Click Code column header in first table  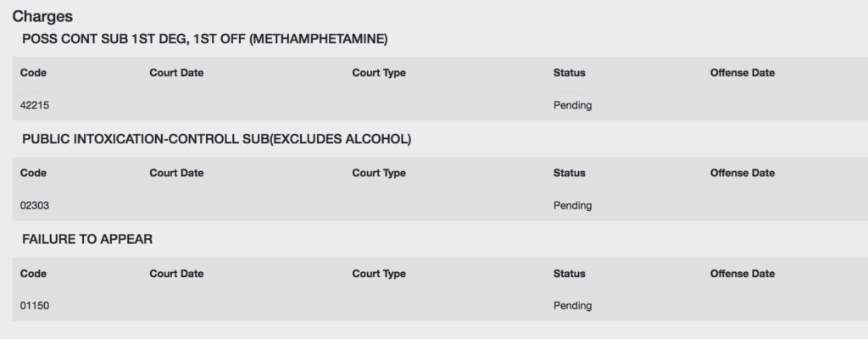33,73
